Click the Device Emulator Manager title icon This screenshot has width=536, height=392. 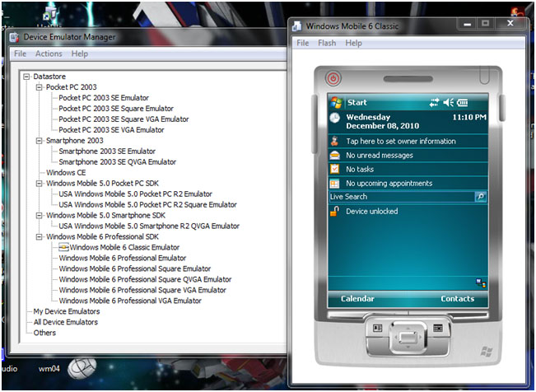tap(14, 37)
